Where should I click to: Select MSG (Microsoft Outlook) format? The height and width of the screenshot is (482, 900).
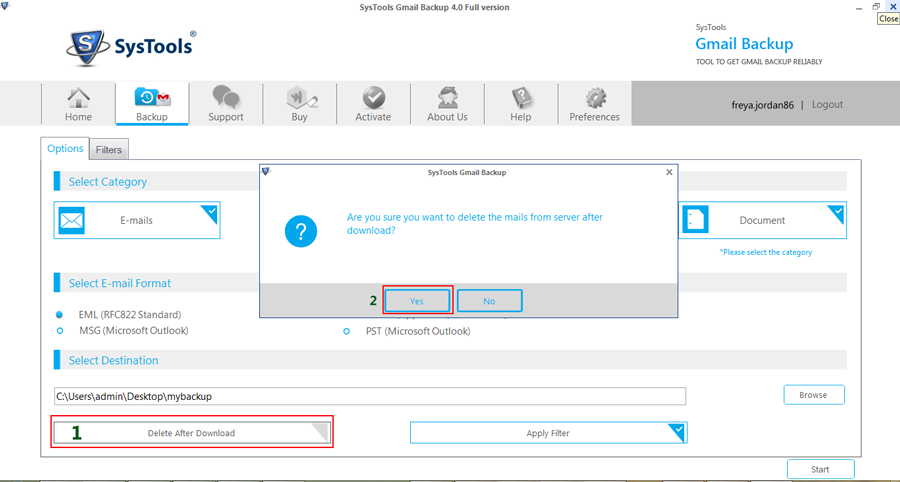pyautogui.click(x=59, y=331)
